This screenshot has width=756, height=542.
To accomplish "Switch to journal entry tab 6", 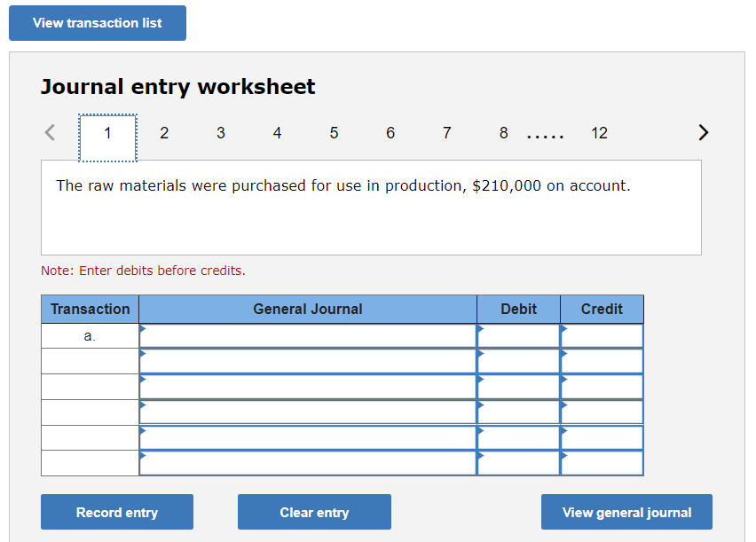I will pyautogui.click(x=390, y=133).
